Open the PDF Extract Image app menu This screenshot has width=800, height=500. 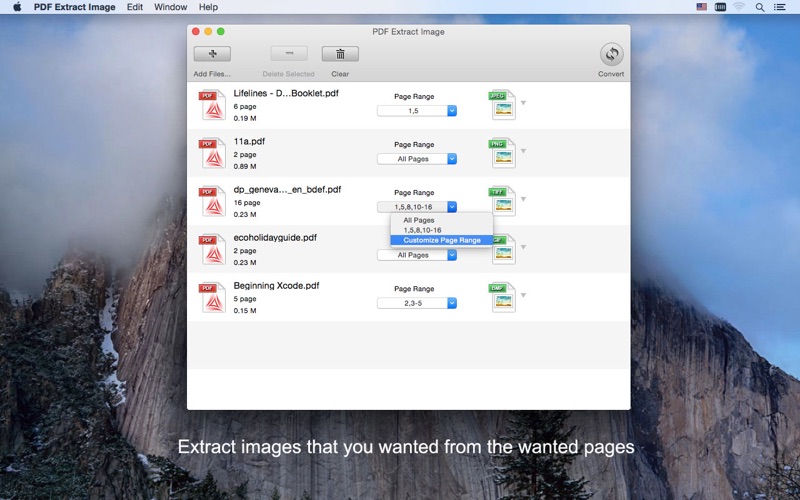(x=74, y=7)
